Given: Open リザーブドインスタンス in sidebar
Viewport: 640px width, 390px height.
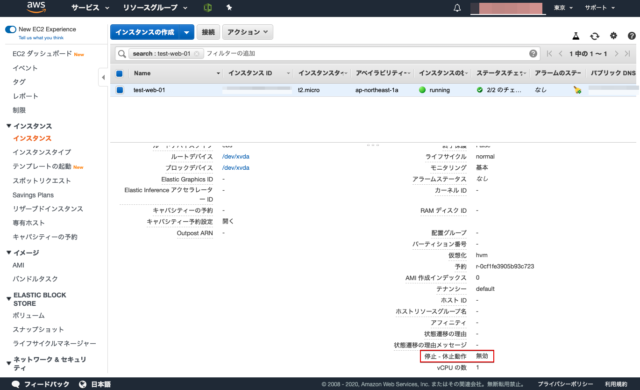Looking at the screenshot, I should [x=48, y=209].
